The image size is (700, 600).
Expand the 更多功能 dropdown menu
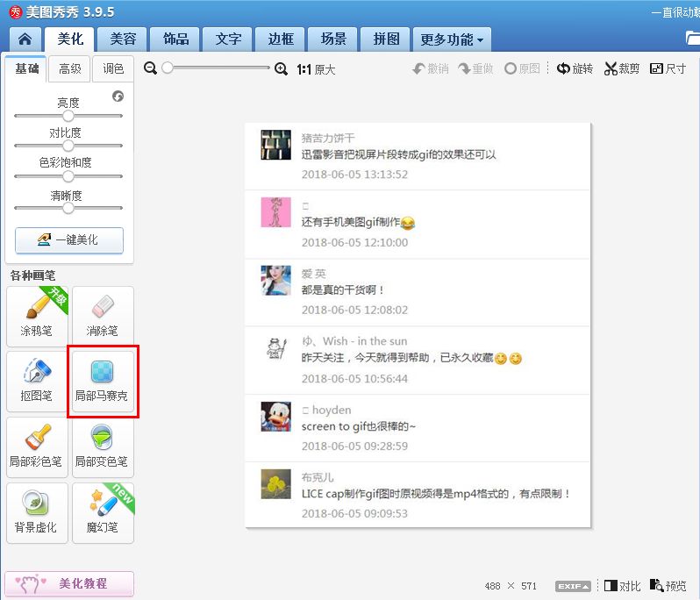click(453, 39)
